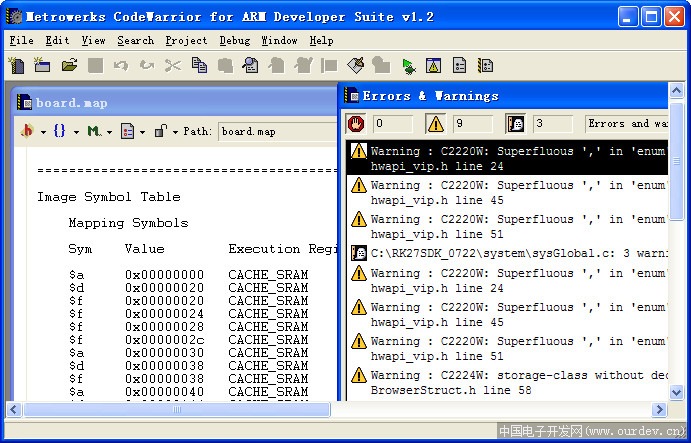The height and width of the screenshot is (443, 691).
Task: Select the 'sysGlobal.c: 3 warn' row
Action: pyautogui.click(x=507, y=253)
